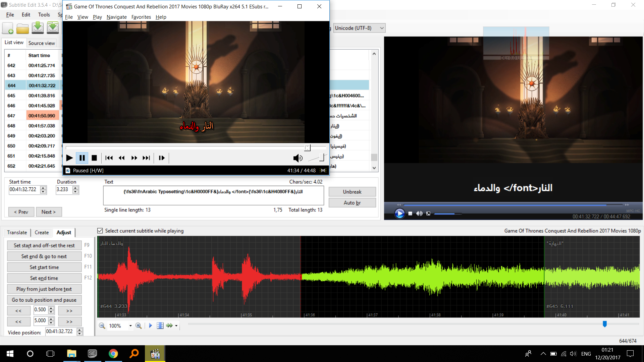Toggle vertical waveform zoom view
This screenshot has width=644, height=362.
(x=160, y=325)
